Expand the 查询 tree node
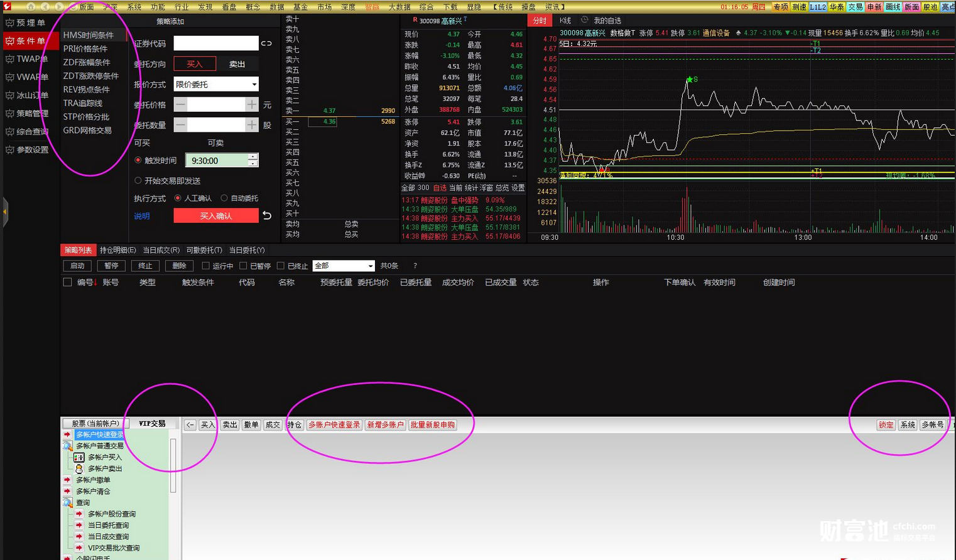 point(67,502)
